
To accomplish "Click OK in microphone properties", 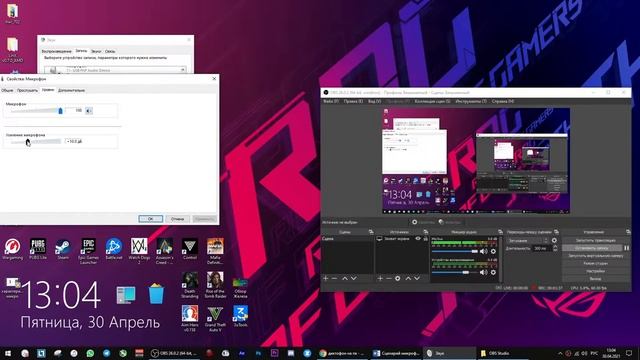I will (150, 219).
